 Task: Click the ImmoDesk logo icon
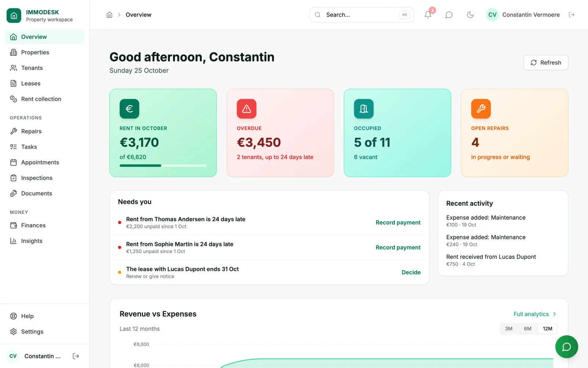click(14, 15)
